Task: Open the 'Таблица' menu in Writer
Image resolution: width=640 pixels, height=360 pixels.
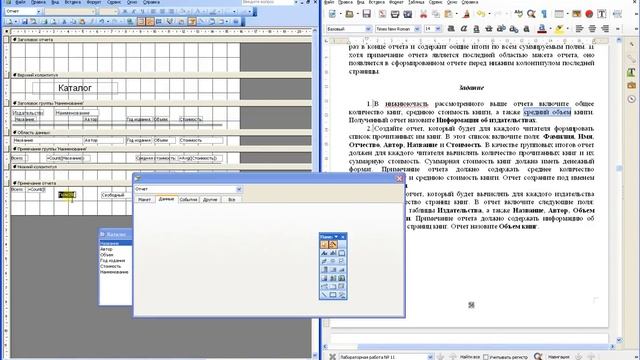Action: (x=416, y=2)
